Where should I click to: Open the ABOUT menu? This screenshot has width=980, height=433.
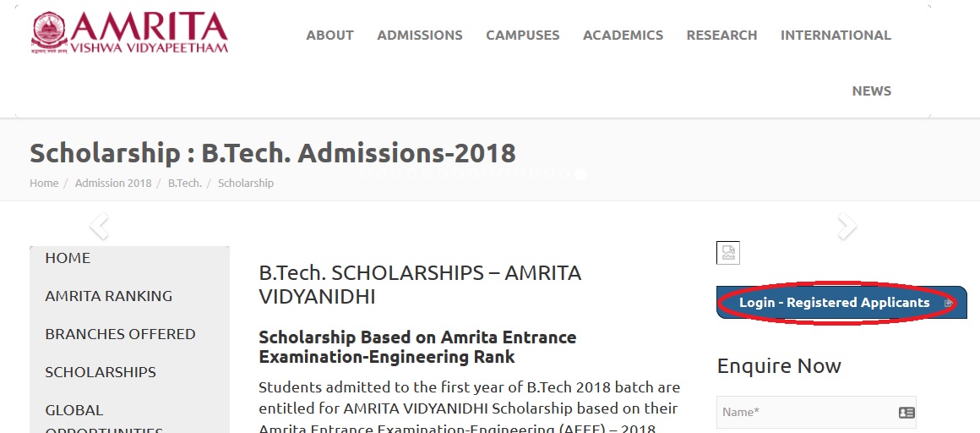click(330, 35)
